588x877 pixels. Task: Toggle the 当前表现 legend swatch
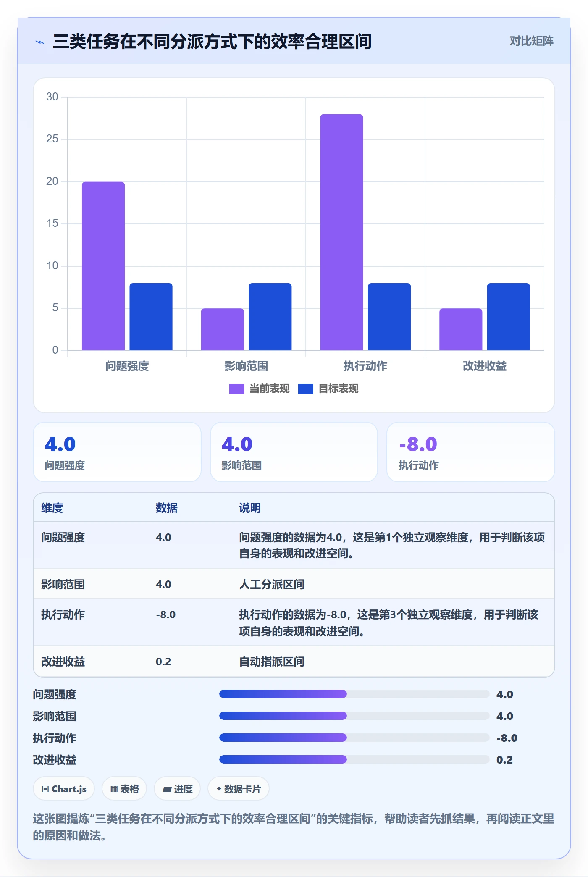click(x=236, y=389)
